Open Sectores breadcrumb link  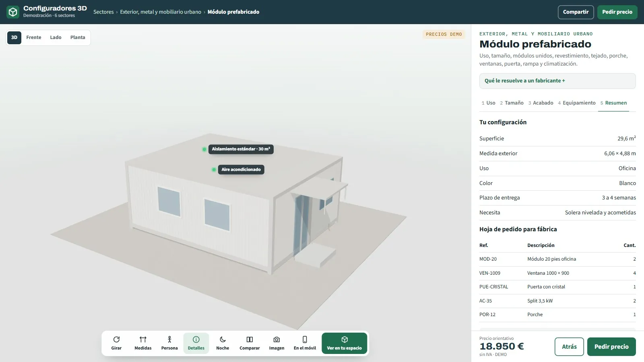[103, 12]
